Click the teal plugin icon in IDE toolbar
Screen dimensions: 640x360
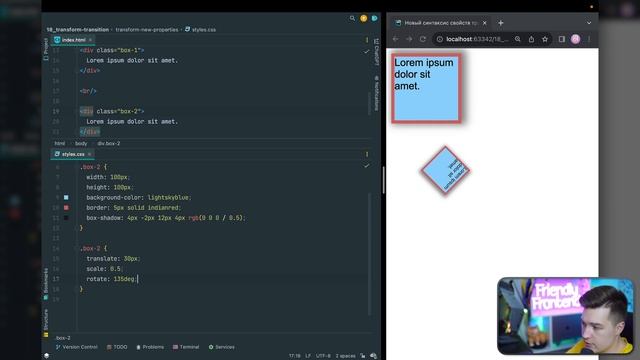[x=374, y=18]
